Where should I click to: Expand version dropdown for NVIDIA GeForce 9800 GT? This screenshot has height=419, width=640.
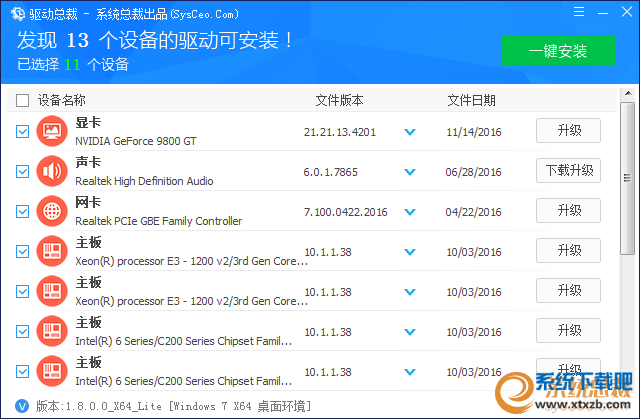[409, 131]
